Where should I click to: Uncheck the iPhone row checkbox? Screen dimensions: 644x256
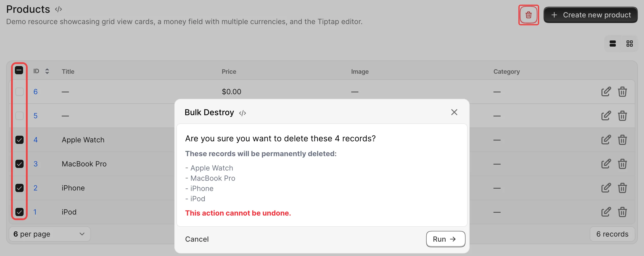click(19, 188)
